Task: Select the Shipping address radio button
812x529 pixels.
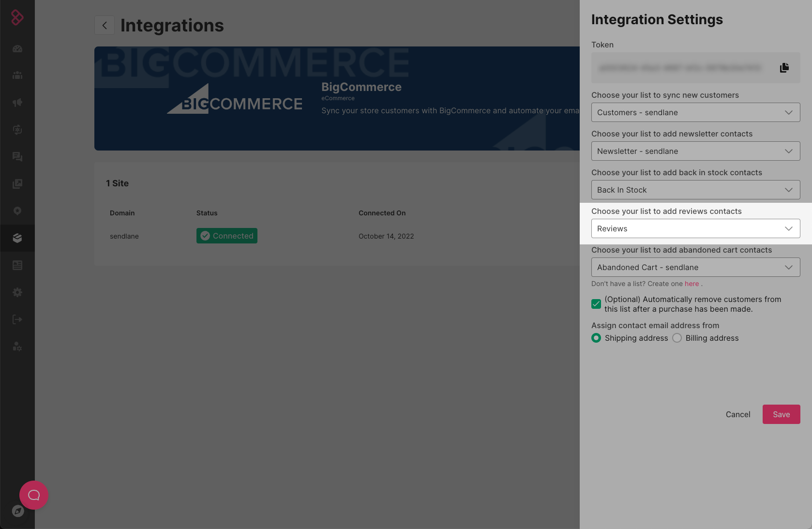Action: click(596, 338)
